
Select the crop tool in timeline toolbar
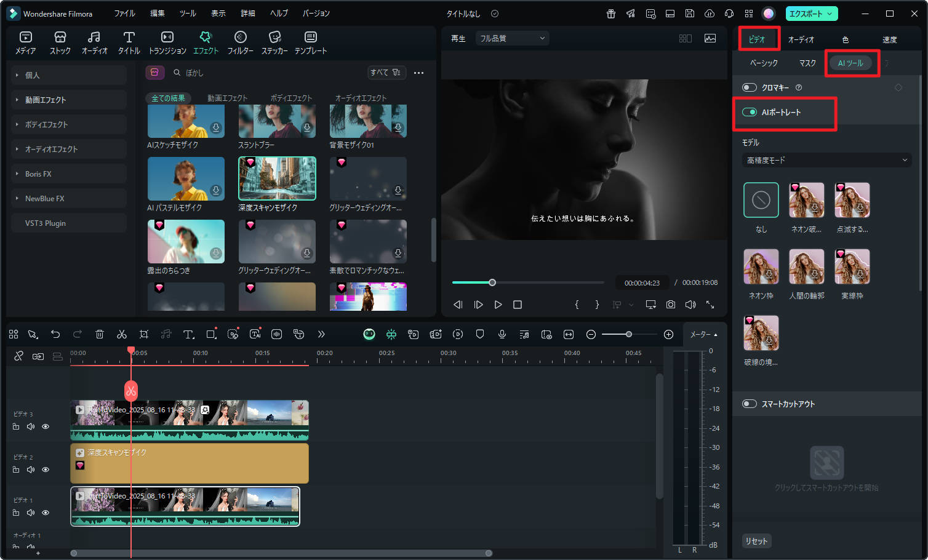coord(144,334)
